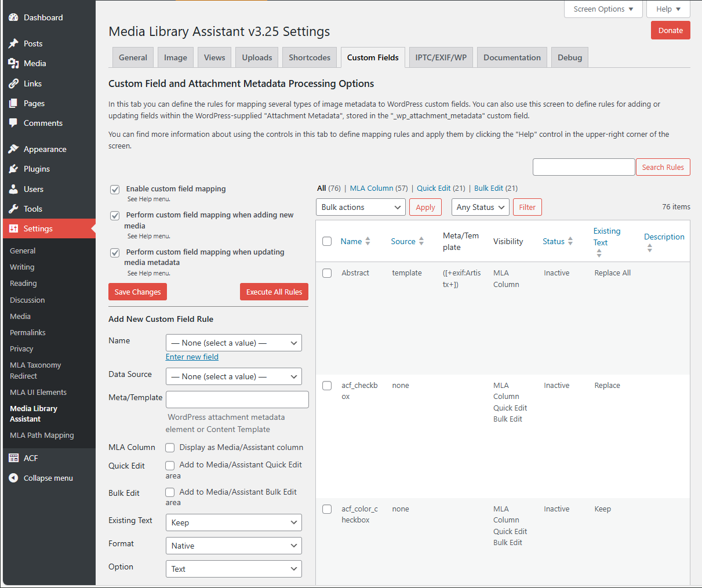Disable custom field mapping
Image resolution: width=702 pixels, height=588 pixels.
[x=114, y=189]
